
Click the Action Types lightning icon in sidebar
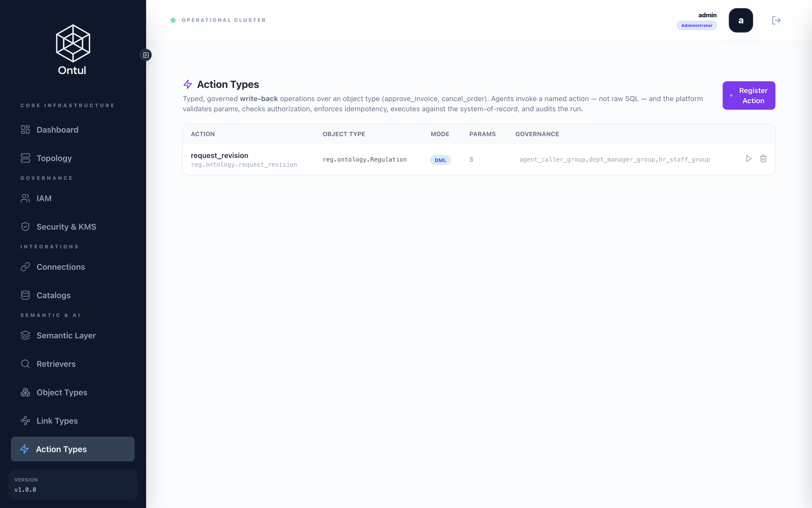click(25, 449)
